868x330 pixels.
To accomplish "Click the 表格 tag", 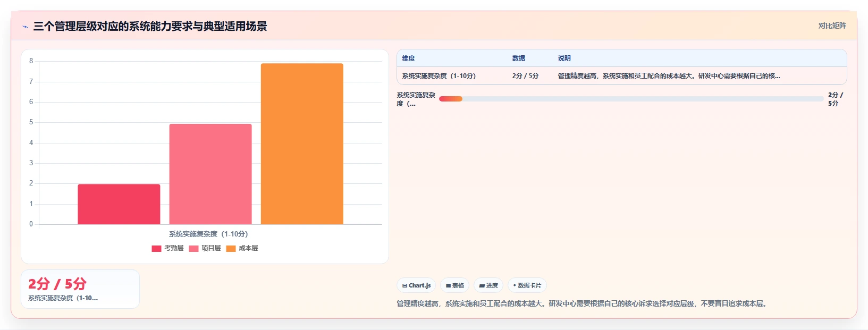I will 455,285.
